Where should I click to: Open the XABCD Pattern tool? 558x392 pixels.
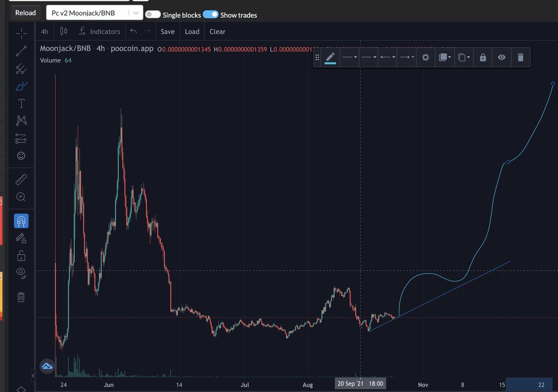[21, 120]
